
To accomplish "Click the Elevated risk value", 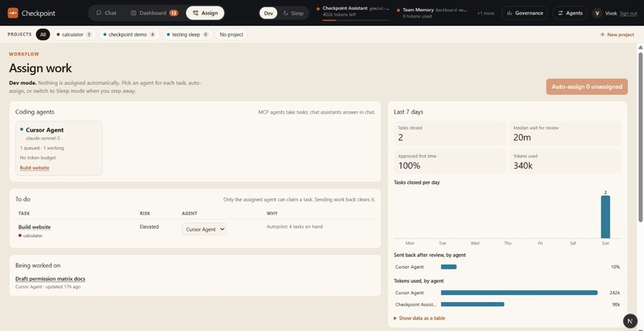I will click(x=149, y=226).
